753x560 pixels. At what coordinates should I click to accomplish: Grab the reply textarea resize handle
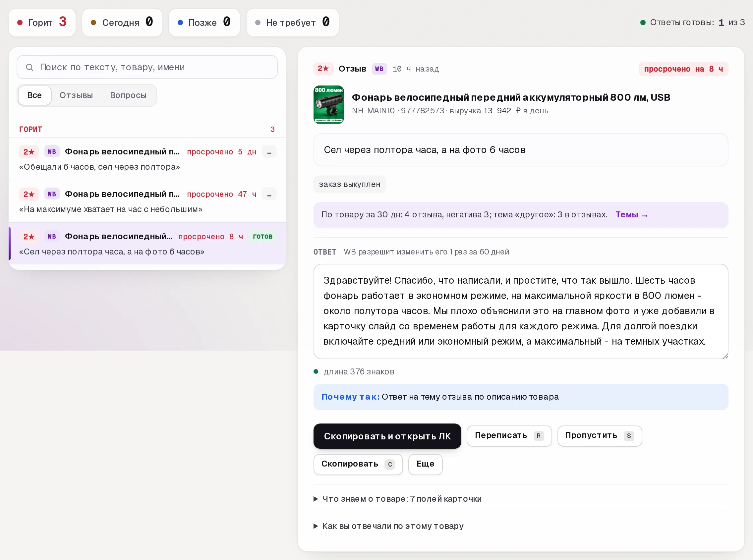point(725,356)
